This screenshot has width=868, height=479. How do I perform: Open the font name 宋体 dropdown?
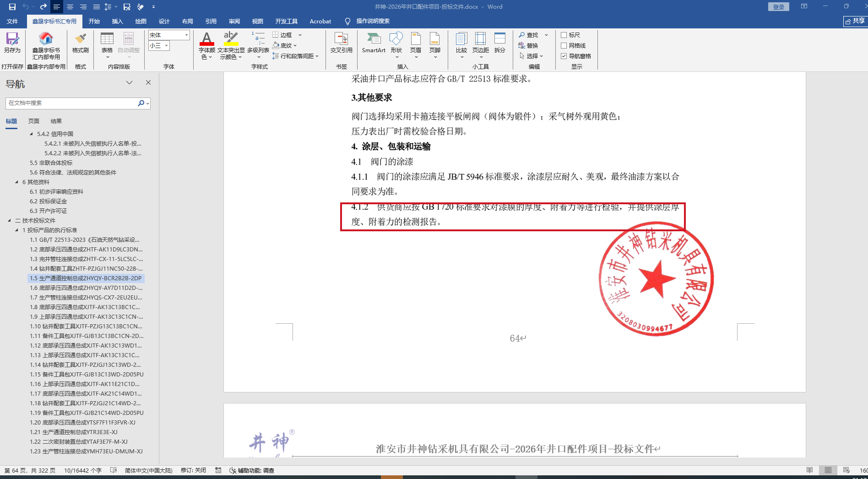click(186, 35)
